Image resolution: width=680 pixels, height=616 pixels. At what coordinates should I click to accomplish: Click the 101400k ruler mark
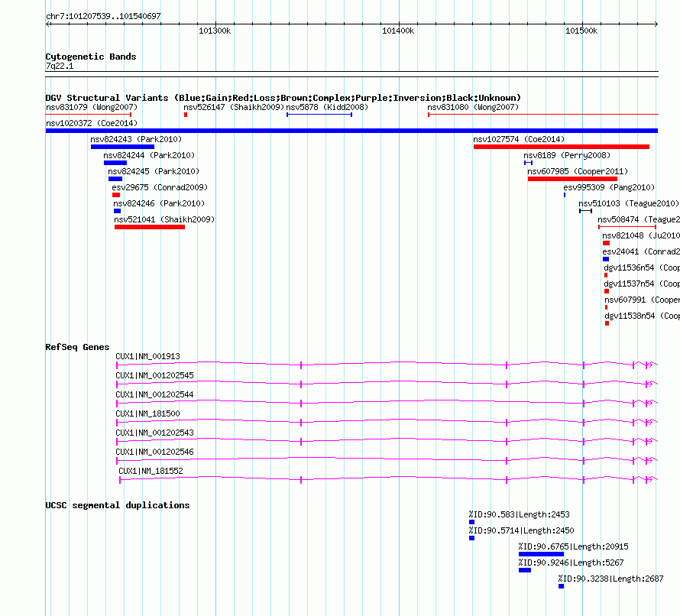click(x=398, y=31)
